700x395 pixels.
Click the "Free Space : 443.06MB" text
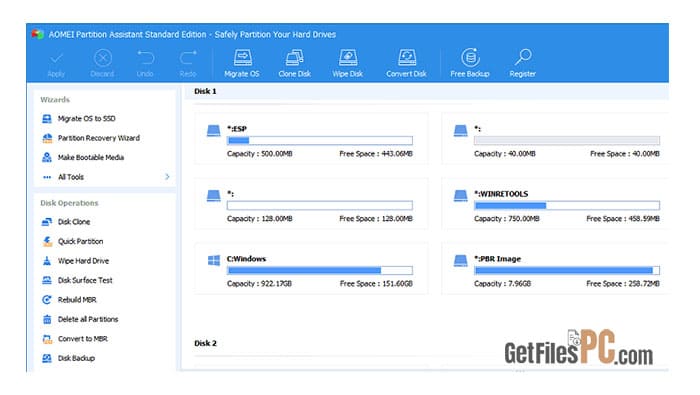pos(376,154)
